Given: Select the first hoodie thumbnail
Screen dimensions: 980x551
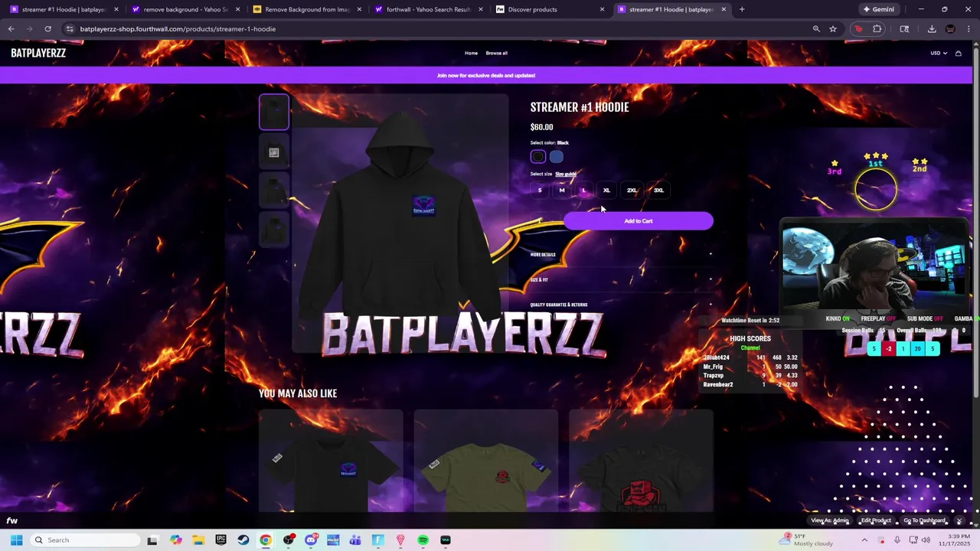Looking at the screenshot, I should 274,112.
